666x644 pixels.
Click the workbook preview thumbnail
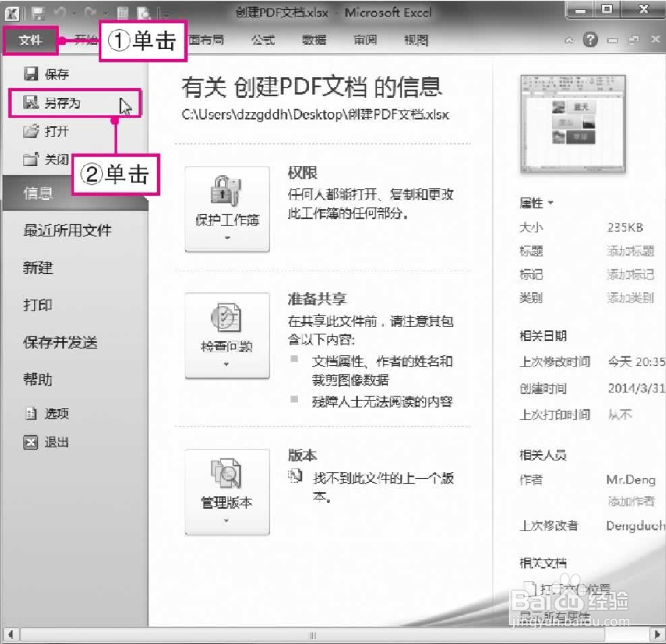click(x=573, y=124)
